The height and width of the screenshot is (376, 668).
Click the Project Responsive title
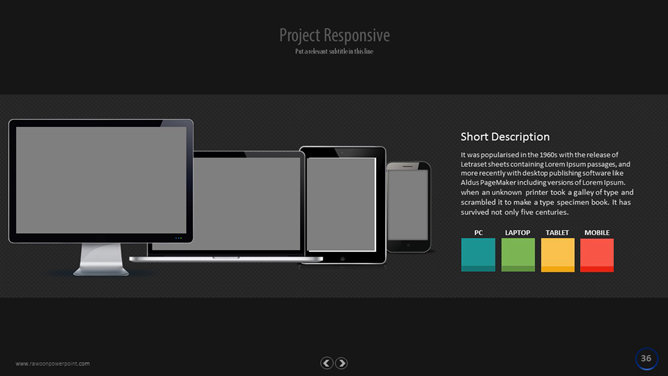tap(334, 35)
